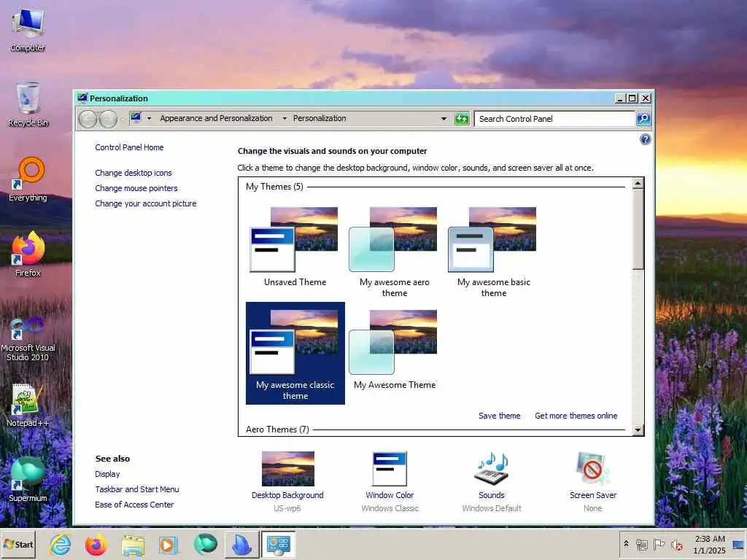Screen dimensions: 747x560
Task: Launch the Notepad++ desktop shortcut
Action: coord(28,405)
